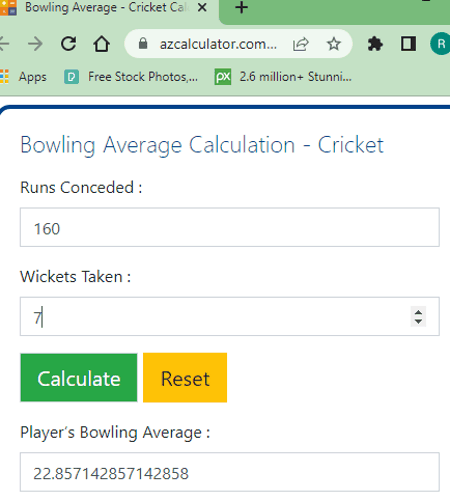Toggle the browser side panel icon

click(x=408, y=44)
